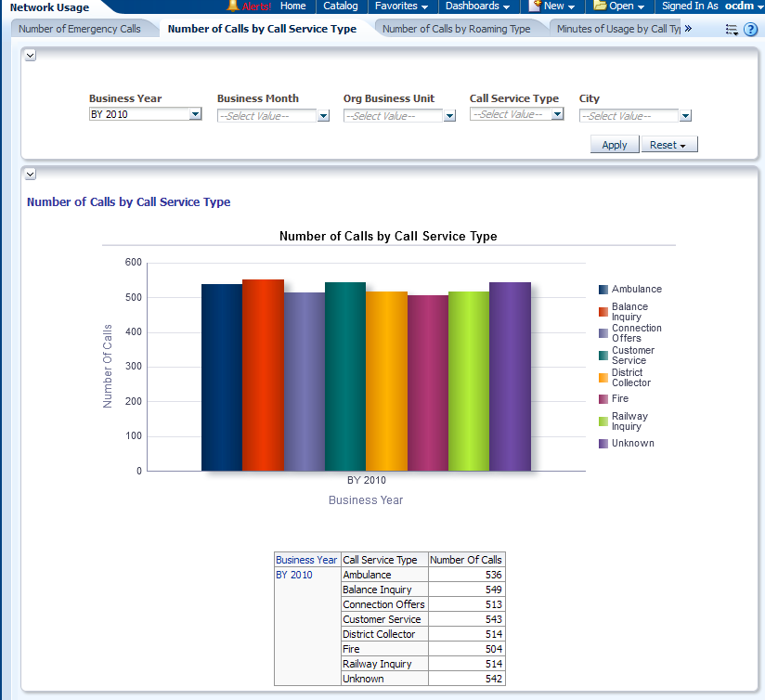Open the City dropdown list
This screenshot has height=700, width=765.
[x=685, y=116]
